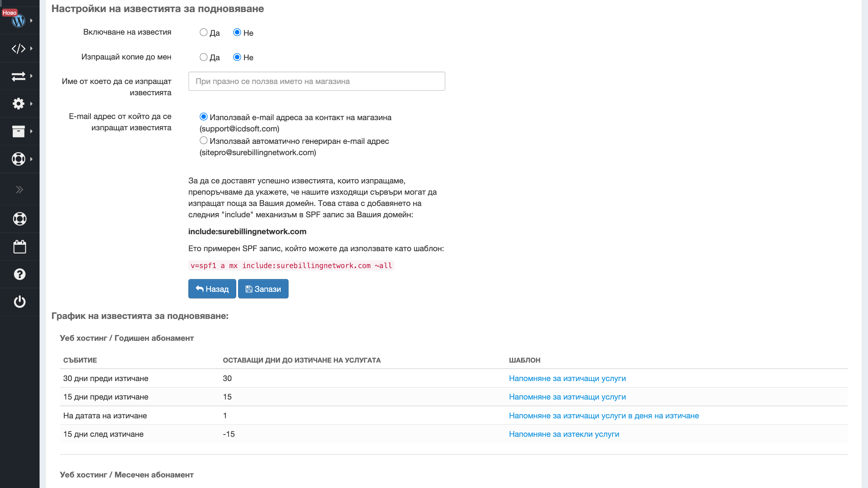Click the 'Назад' back button
Image resolution: width=868 pixels, height=488 pixels.
[x=212, y=289]
